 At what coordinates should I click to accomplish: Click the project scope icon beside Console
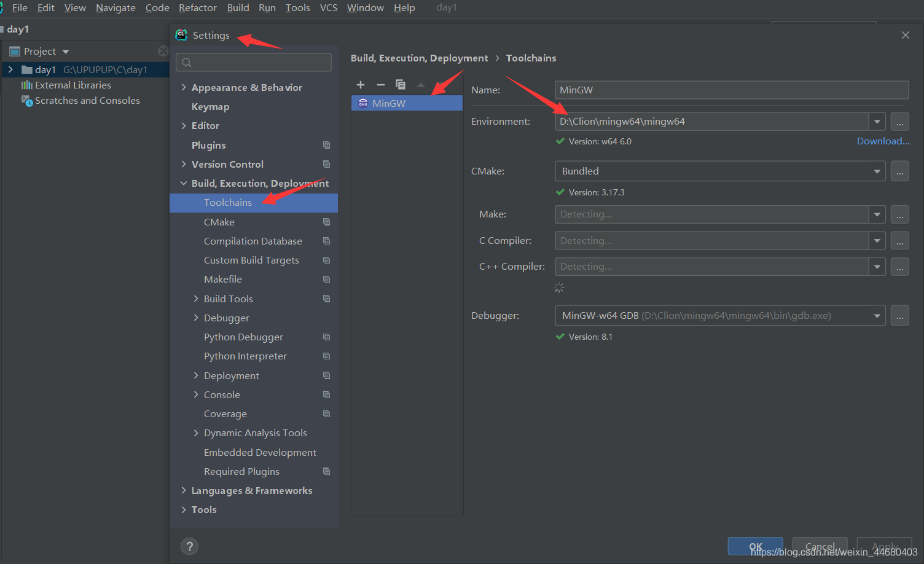coord(327,394)
